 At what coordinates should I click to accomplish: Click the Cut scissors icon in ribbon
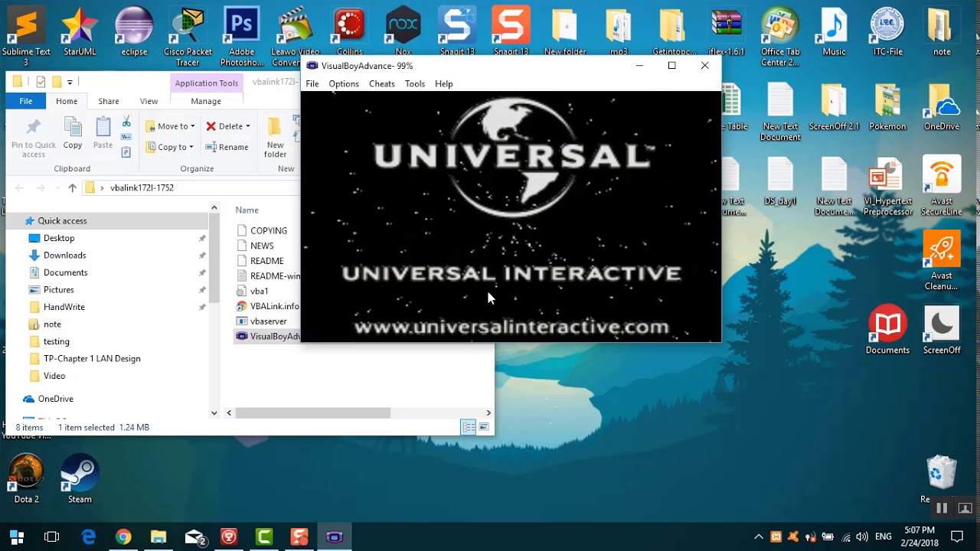click(x=126, y=122)
